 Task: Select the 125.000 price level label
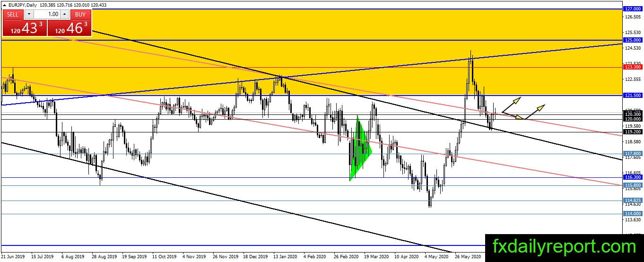(x=633, y=40)
